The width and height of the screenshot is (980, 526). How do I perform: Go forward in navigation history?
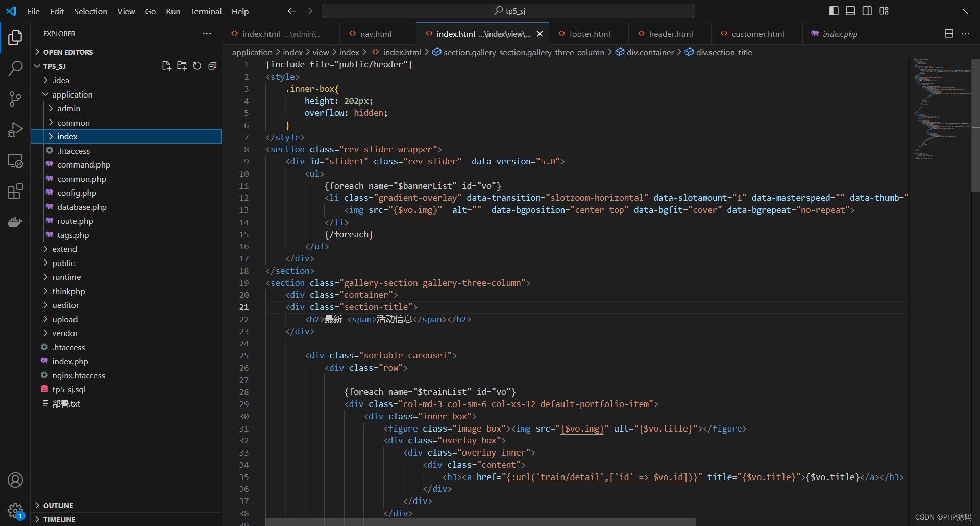pyautogui.click(x=308, y=11)
